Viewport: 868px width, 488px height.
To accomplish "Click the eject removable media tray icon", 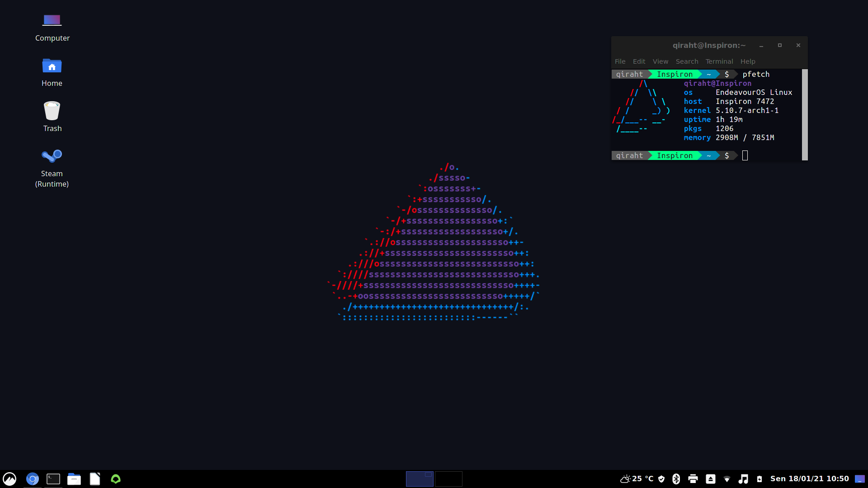I will tap(711, 479).
